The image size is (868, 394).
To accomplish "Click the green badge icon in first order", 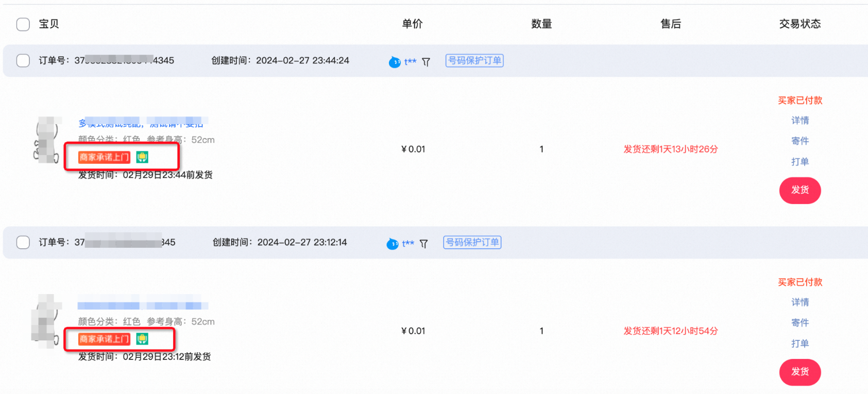I will pos(142,157).
